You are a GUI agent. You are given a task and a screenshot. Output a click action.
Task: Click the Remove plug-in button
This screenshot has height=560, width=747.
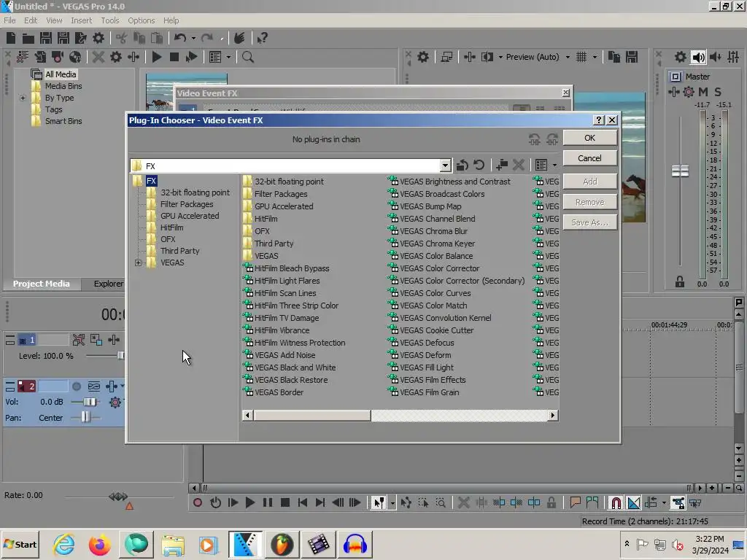coord(589,202)
